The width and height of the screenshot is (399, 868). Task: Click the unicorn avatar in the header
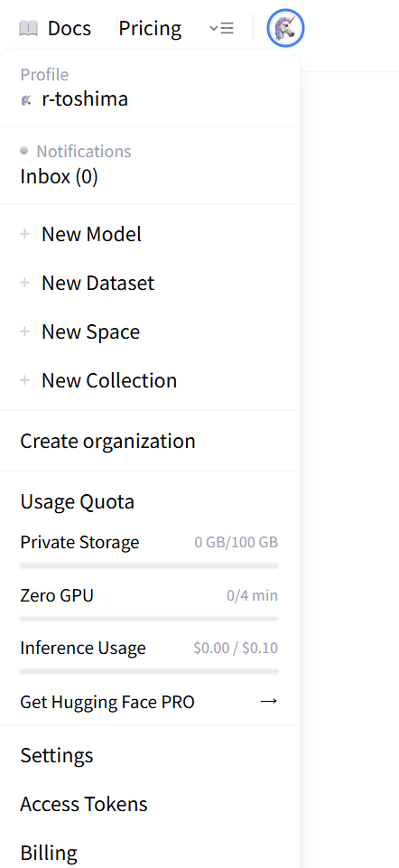point(285,28)
